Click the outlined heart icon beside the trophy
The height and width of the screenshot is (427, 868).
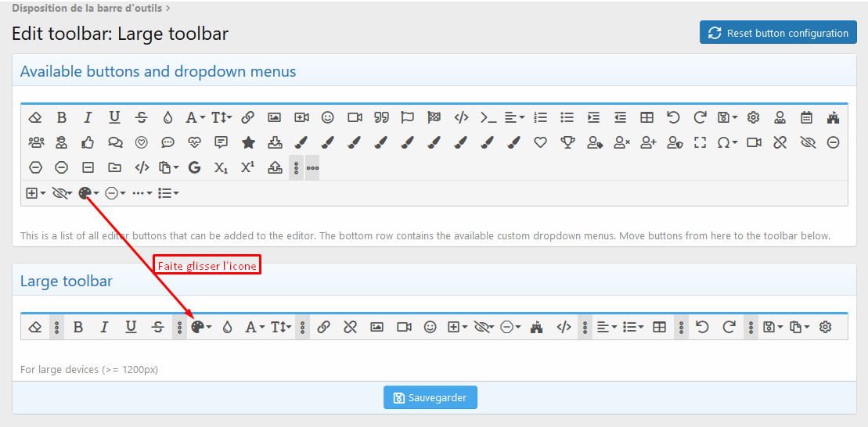(x=540, y=142)
